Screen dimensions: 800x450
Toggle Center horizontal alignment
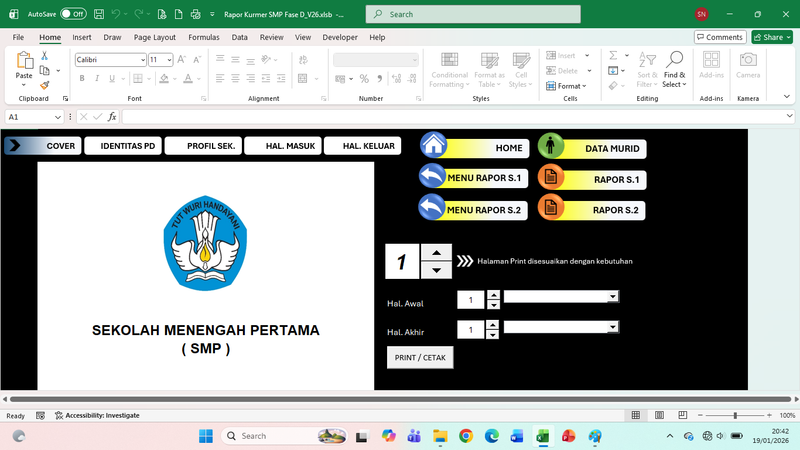(x=235, y=79)
